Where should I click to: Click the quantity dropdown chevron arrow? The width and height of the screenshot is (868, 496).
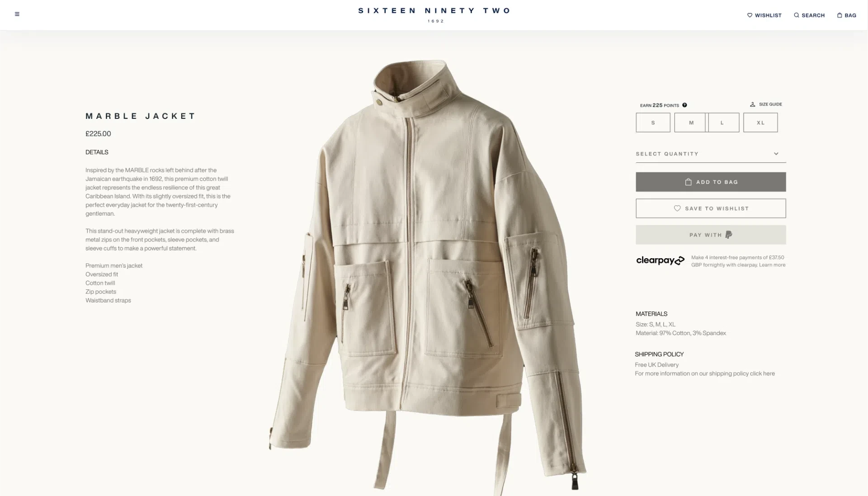[776, 154]
